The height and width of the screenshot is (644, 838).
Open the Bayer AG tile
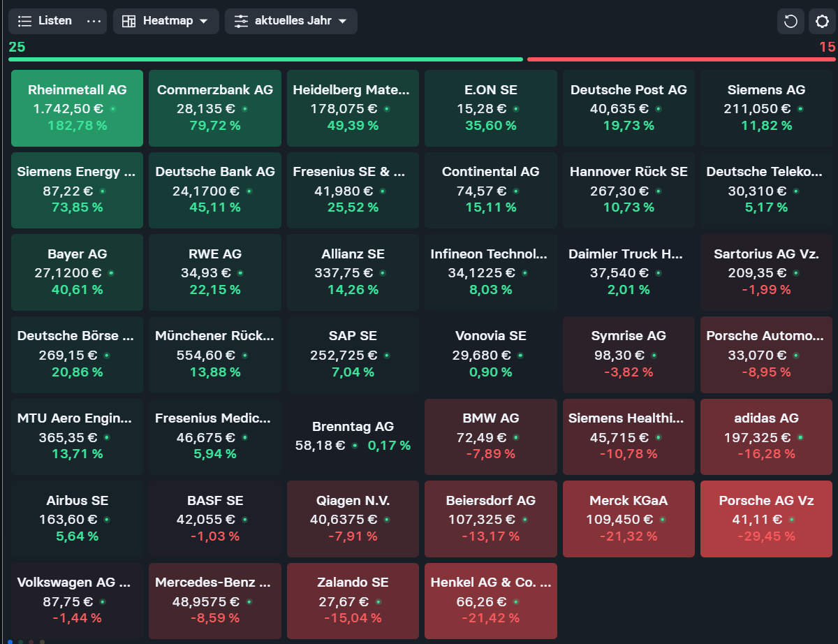pyautogui.click(x=78, y=272)
